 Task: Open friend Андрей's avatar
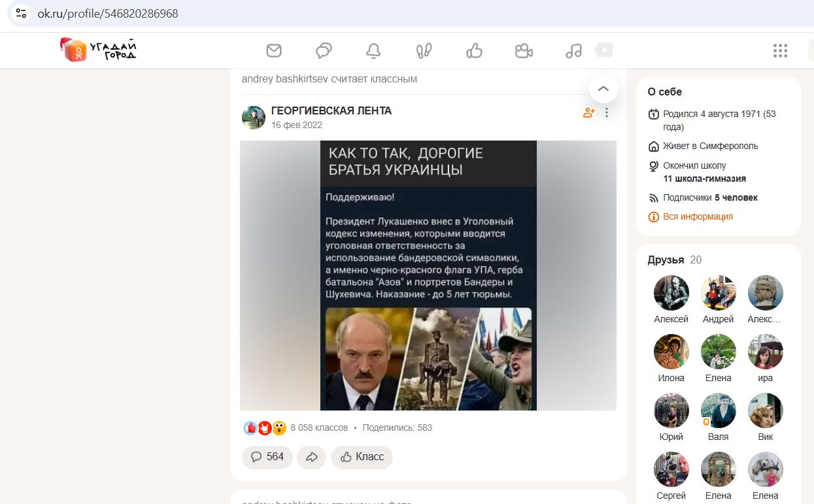[x=719, y=293]
